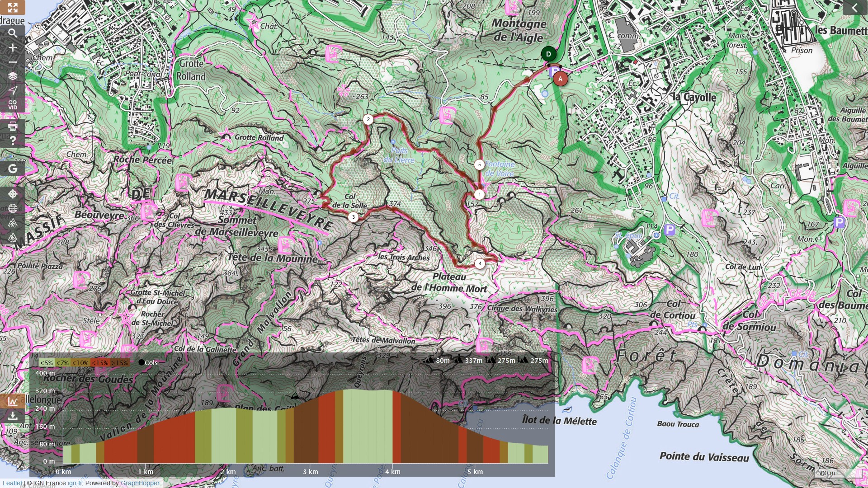Click the la Cayolle label
This screenshot has height=488, width=868.
coord(694,97)
